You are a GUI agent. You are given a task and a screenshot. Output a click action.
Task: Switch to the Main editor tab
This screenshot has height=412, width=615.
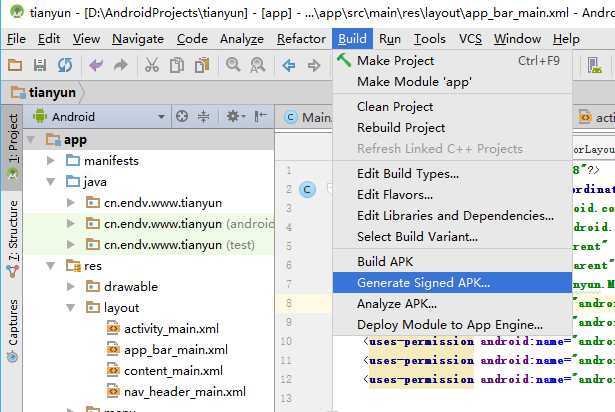point(308,117)
